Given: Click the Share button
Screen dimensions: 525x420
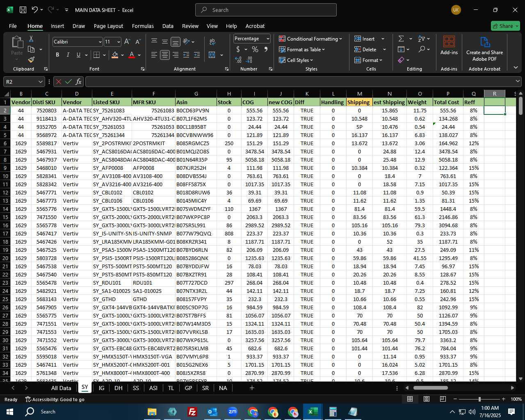Looking at the screenshot, I should click(x=505, y=26).
